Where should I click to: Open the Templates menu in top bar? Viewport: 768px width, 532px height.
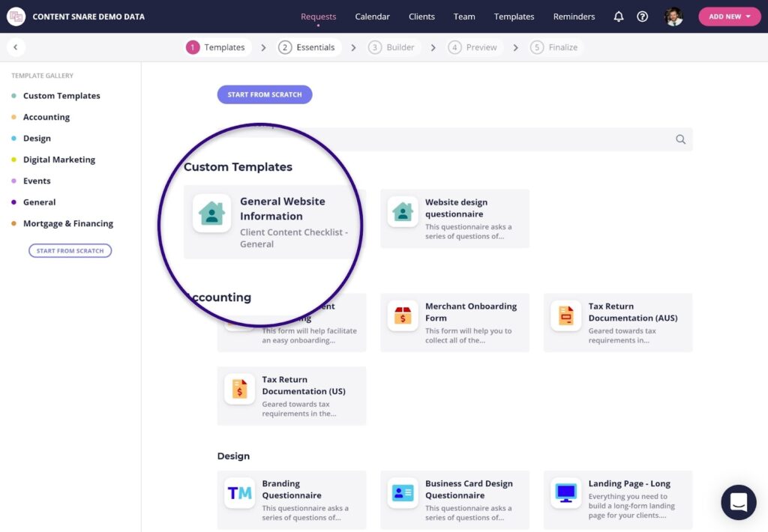pos(514,16)
